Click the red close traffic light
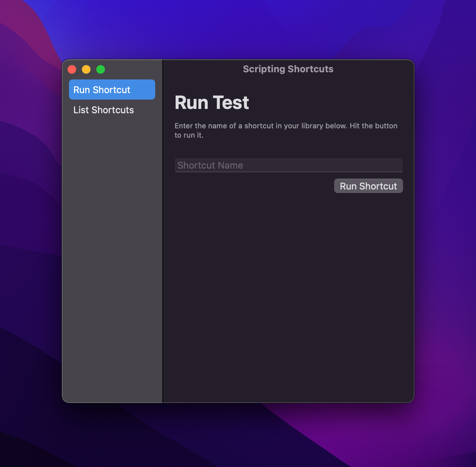476x467 pixels. (x=72, y=69)
